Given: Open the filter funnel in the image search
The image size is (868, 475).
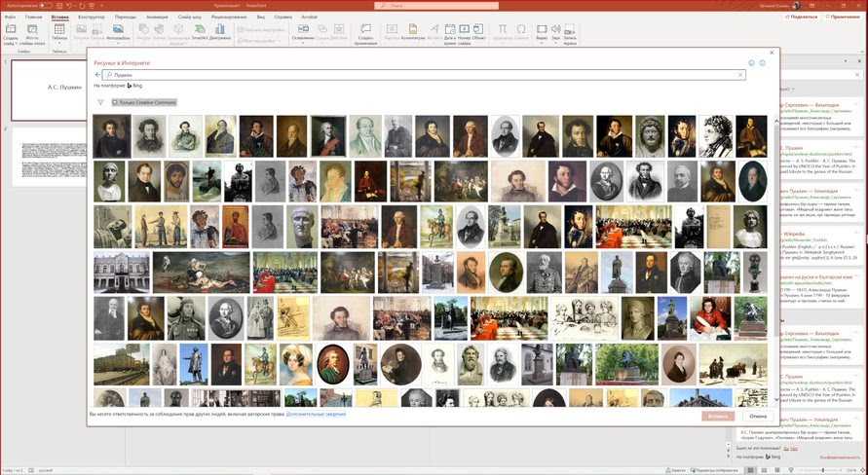Looking at the screenshot, I should (x=100, y=102).
